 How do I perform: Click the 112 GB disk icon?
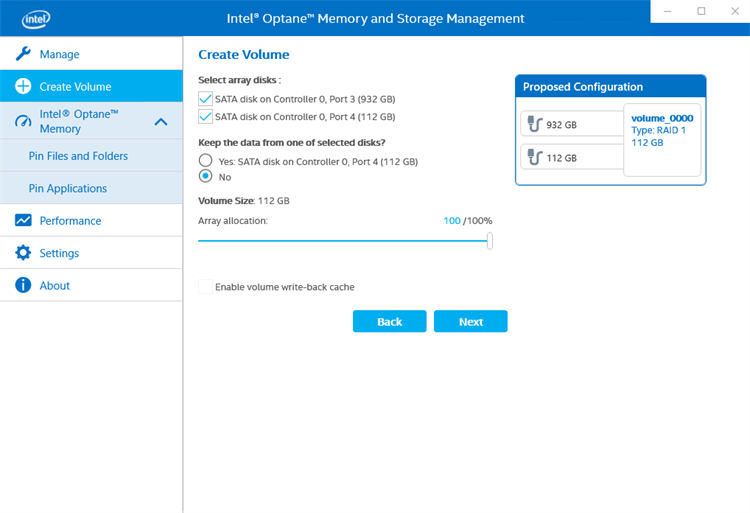(x=534, y=158)
